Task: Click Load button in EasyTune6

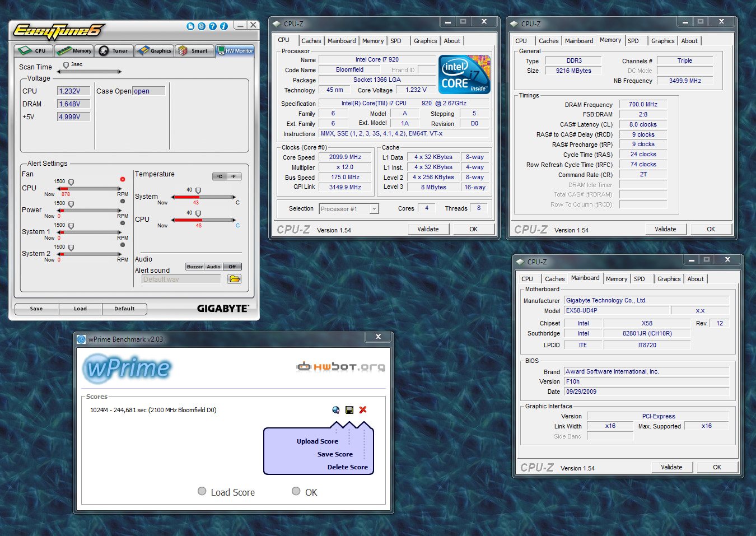Action: (81, 309)
